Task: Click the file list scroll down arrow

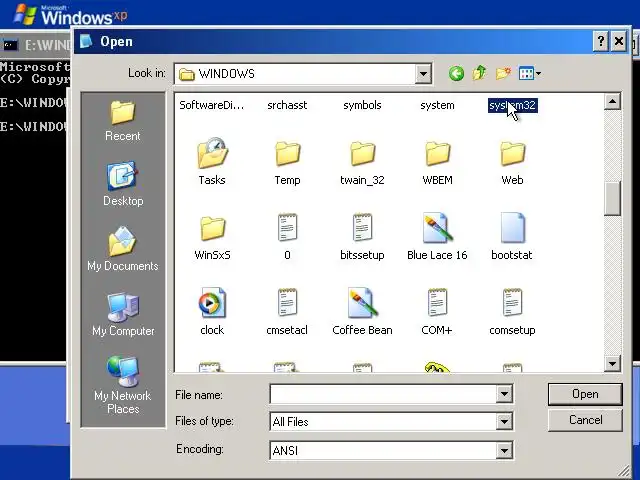Action: pos(612,363)
